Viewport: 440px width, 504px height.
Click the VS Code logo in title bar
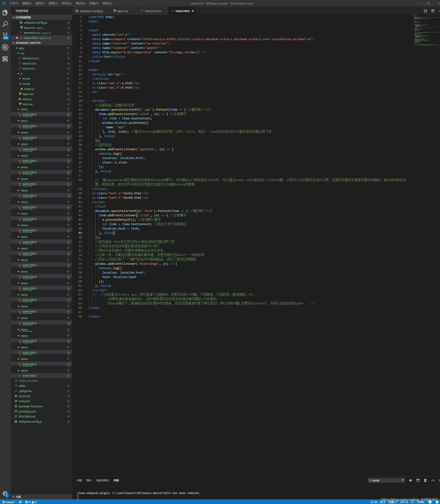coord(3,3)
